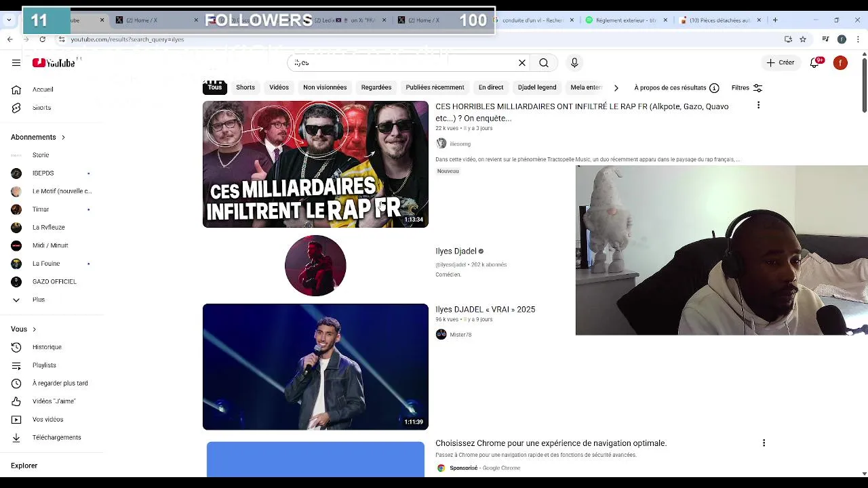Open a new browser tab with plus
The width and height of the screenshot is (868, 488).
(775, 20)
